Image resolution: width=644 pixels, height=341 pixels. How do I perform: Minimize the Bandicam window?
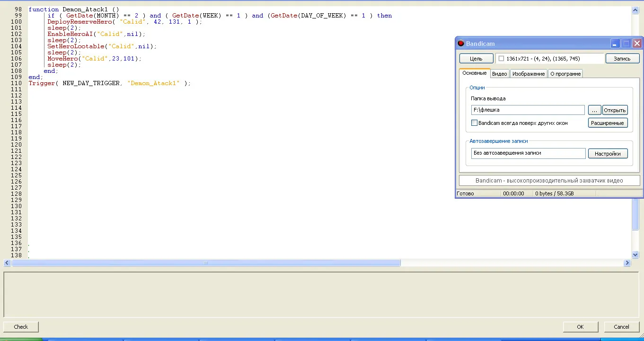tap(615, 44)
